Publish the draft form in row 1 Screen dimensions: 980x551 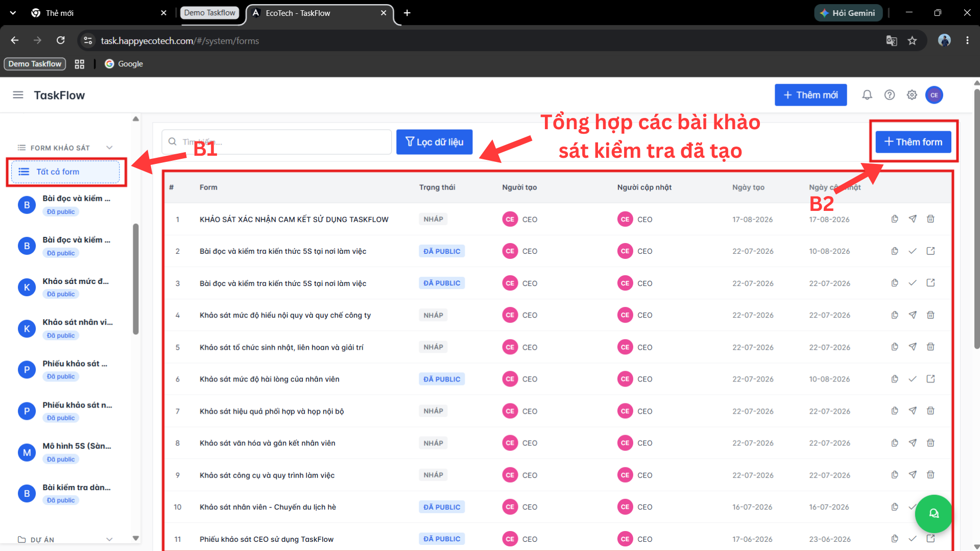click(x=913, y=219)
